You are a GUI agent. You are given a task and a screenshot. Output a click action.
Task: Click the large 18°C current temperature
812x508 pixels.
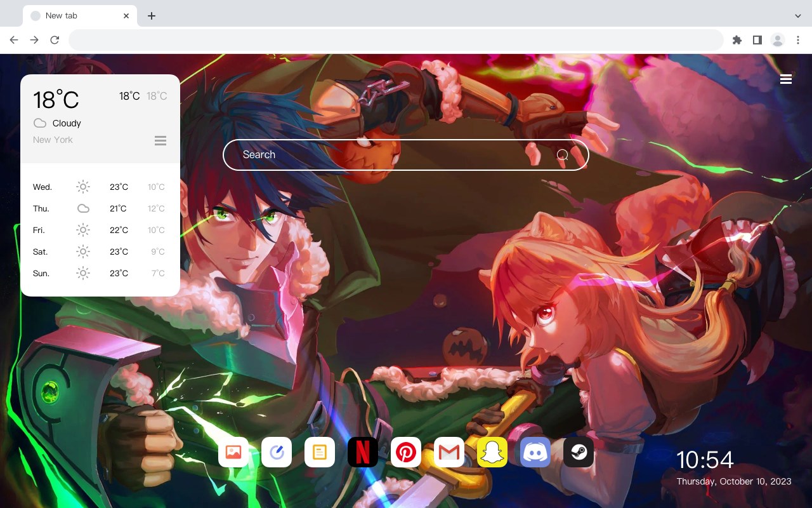[x=56, y=100]
